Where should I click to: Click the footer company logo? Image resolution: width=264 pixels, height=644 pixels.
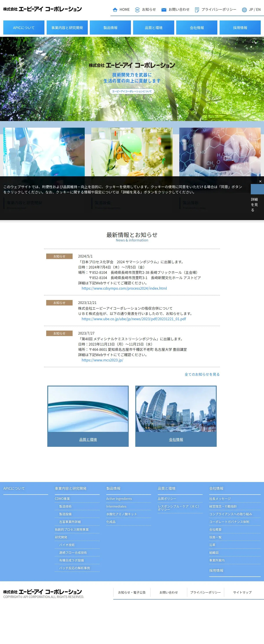click(42, 592)
